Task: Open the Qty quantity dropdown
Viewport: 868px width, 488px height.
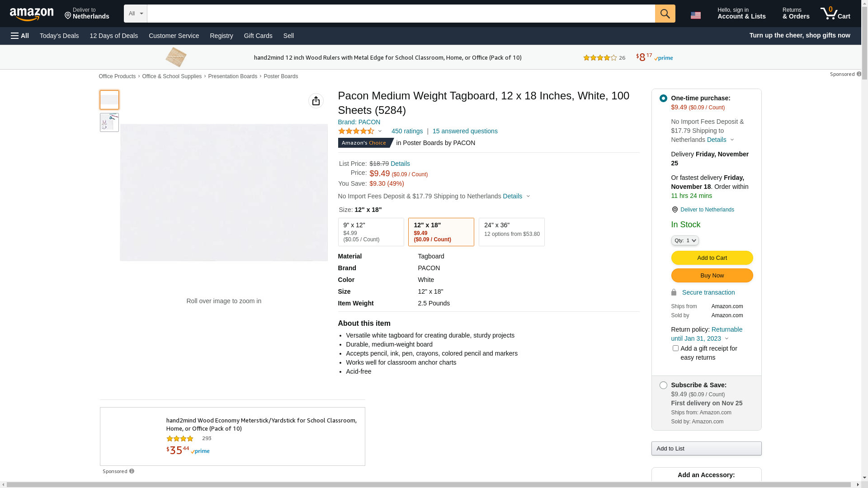Action: click(x=684, y=240)
